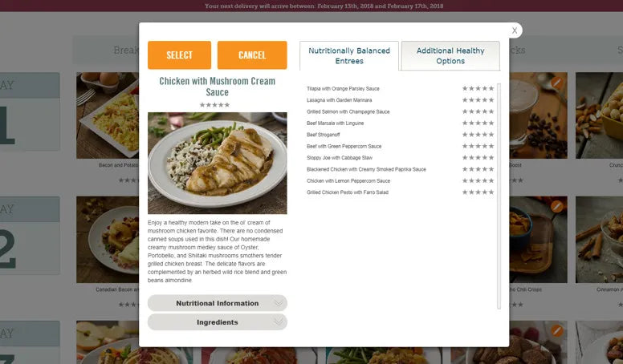623x364 pixels.
Task: Click the orange edit pencil icon on Day 1 shake
Action: [x=557, y=83]
